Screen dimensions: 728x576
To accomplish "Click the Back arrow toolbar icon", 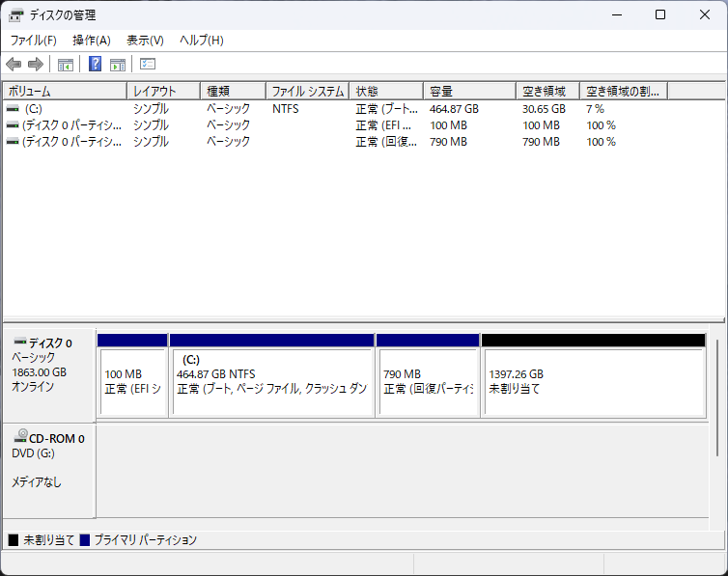I will tap(14, 65).
